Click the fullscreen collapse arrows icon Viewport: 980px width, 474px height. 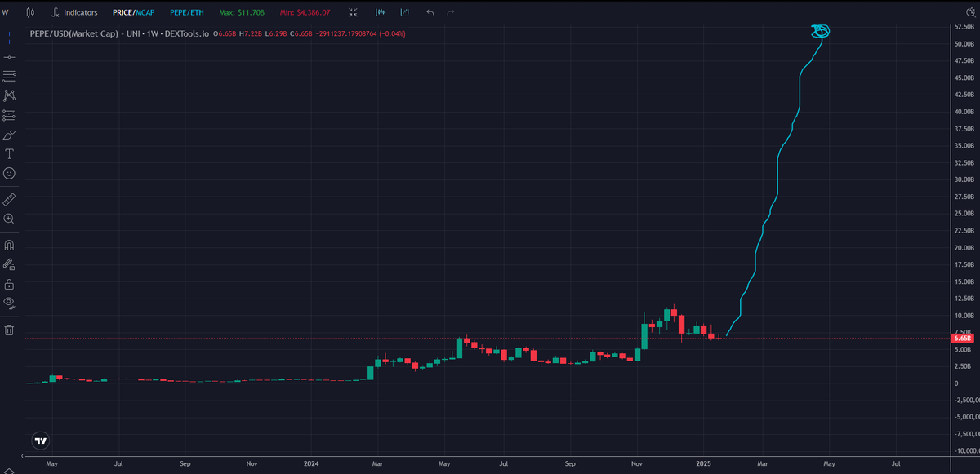(x=352, y=13)
